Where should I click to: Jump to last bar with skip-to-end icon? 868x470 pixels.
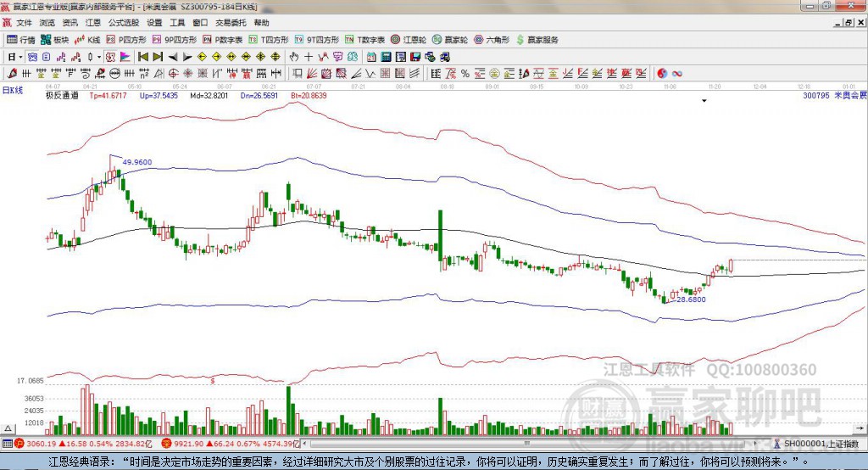point(158,57)
